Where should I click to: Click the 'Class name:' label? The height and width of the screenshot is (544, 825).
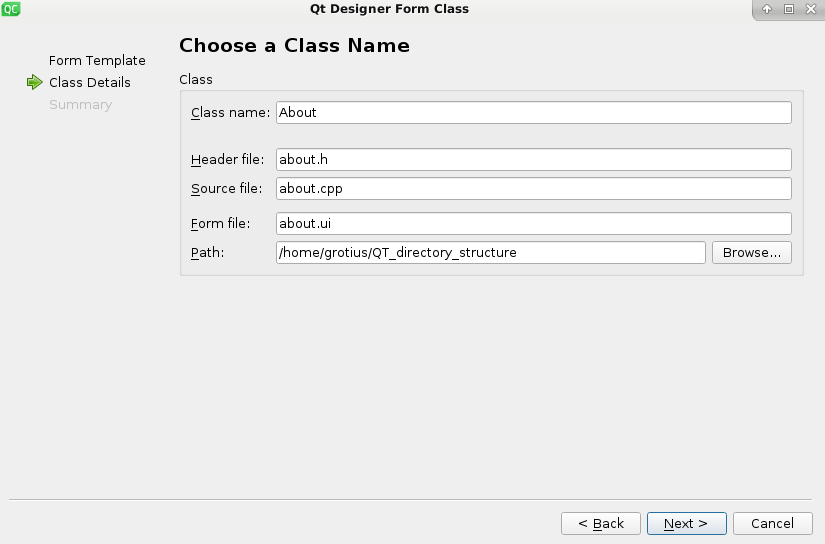point(230,113)
